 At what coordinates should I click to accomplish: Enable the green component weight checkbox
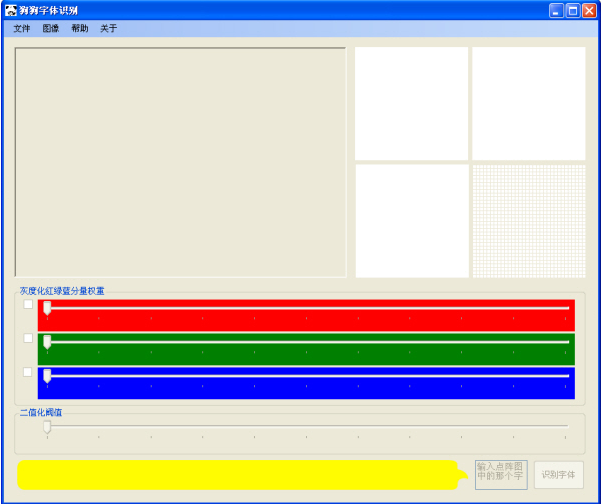pyautogui.click(x=28, y=338)
